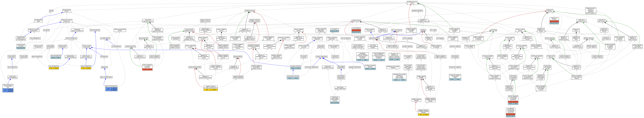Click the 'biological regulation' node

pyautogui.click(x=417, y=11)
